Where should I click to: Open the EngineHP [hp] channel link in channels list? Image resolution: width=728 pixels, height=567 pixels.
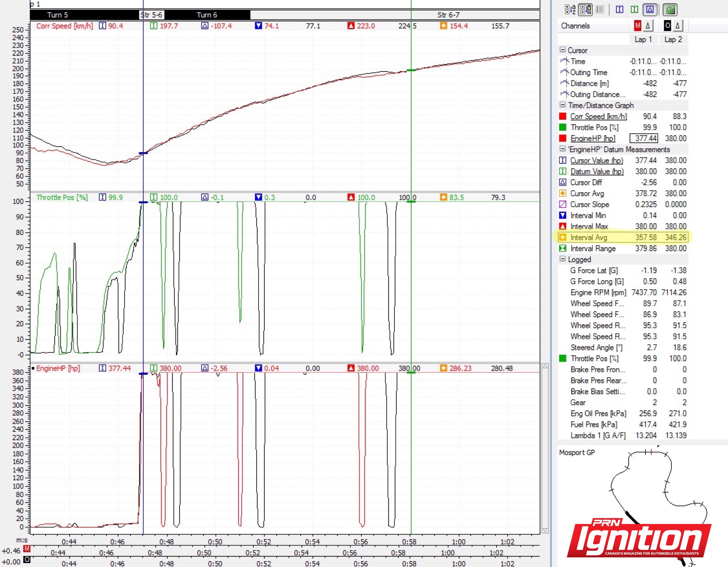pos(593,139)
